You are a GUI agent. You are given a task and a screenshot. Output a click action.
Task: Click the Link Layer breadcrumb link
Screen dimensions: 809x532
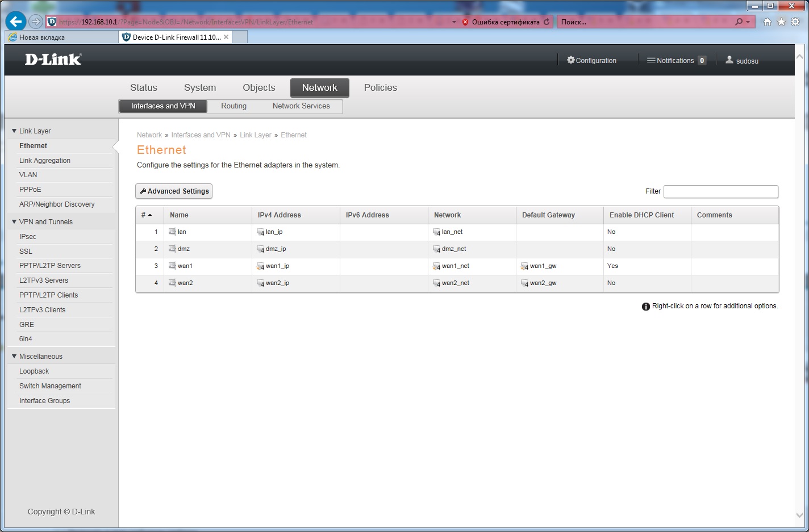256,135
